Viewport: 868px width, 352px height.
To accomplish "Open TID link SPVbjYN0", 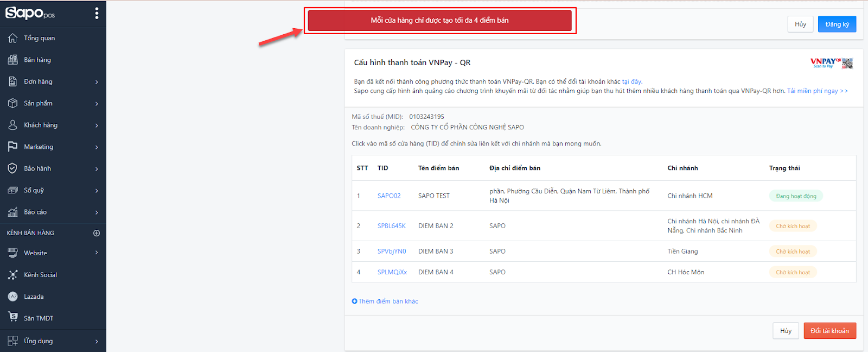I will coord(392,252).
